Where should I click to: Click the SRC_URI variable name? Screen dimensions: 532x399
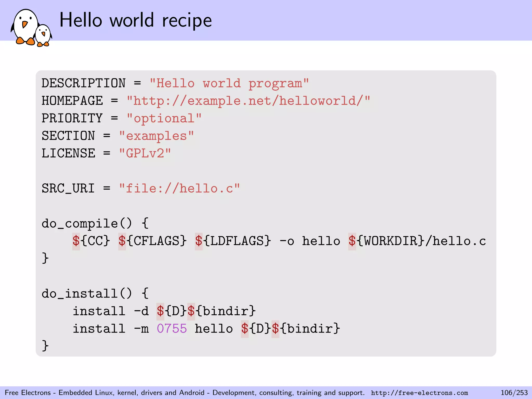coord(68,188)
